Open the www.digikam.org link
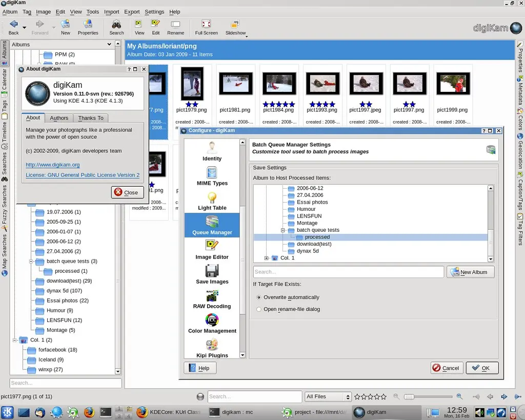 [53, 165]
